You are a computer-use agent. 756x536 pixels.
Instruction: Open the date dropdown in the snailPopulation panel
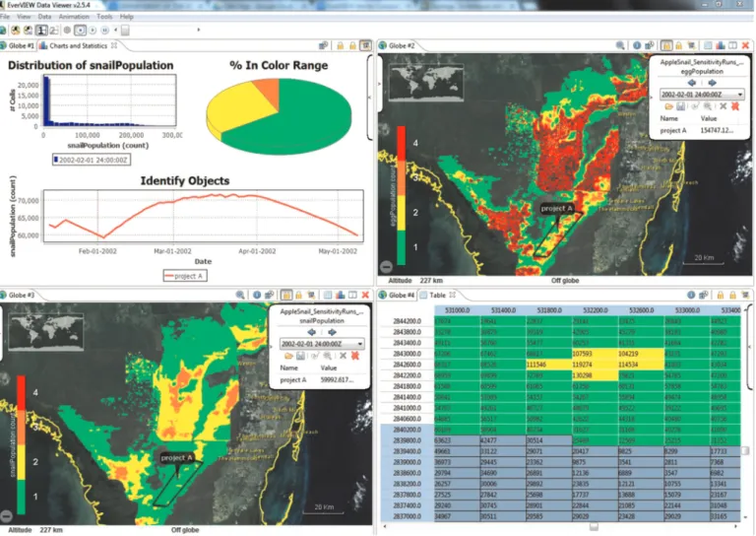(322, 344)
